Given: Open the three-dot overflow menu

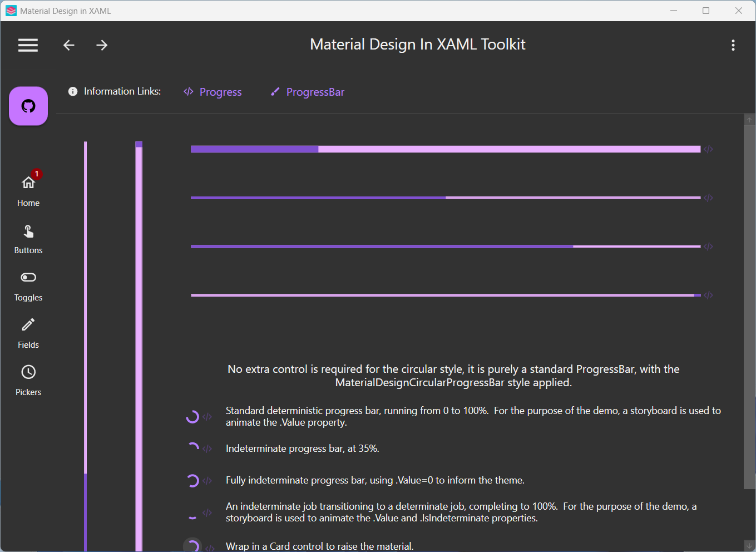Looking at the screenshot, I should pos(733,45).
